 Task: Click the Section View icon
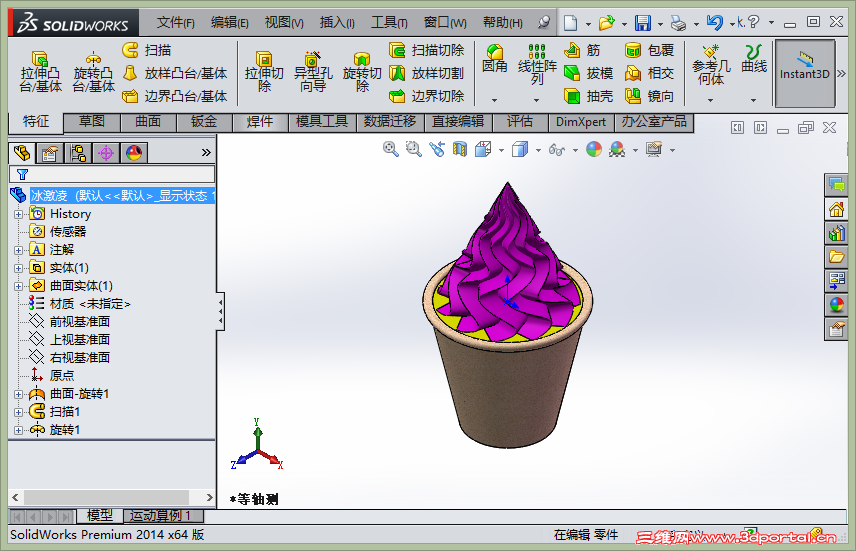click(x=460, y=149)
